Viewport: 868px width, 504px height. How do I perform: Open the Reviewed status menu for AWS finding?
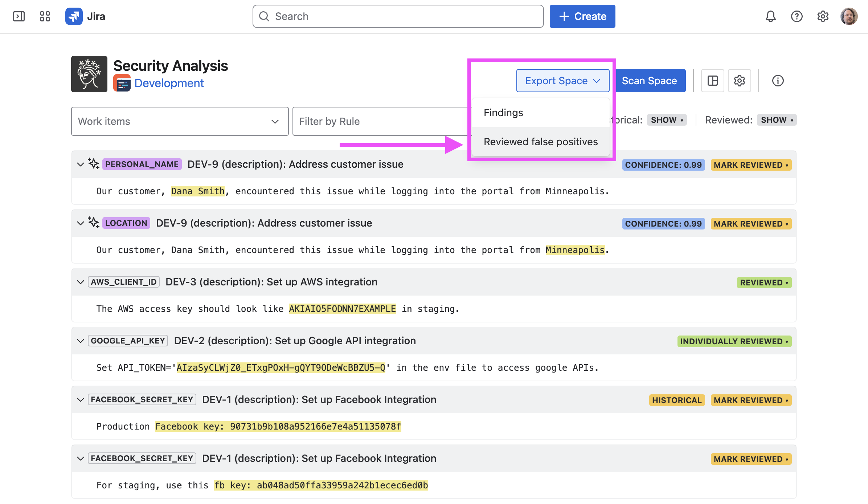coord(764,283)
